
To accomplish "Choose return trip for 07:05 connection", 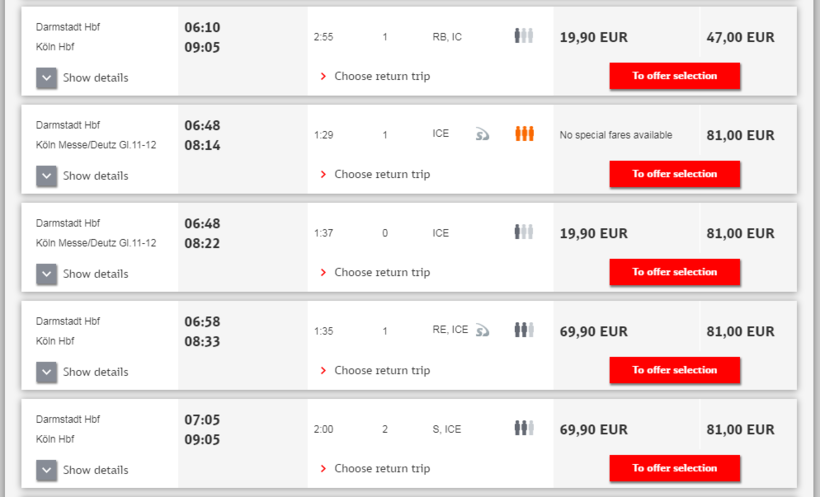I will pos(381,468).
